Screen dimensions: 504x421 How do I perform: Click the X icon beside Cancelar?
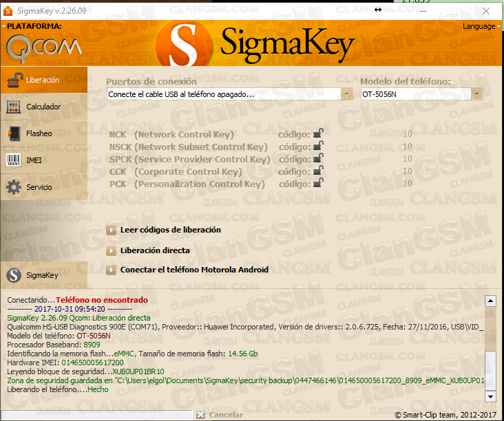200,415
